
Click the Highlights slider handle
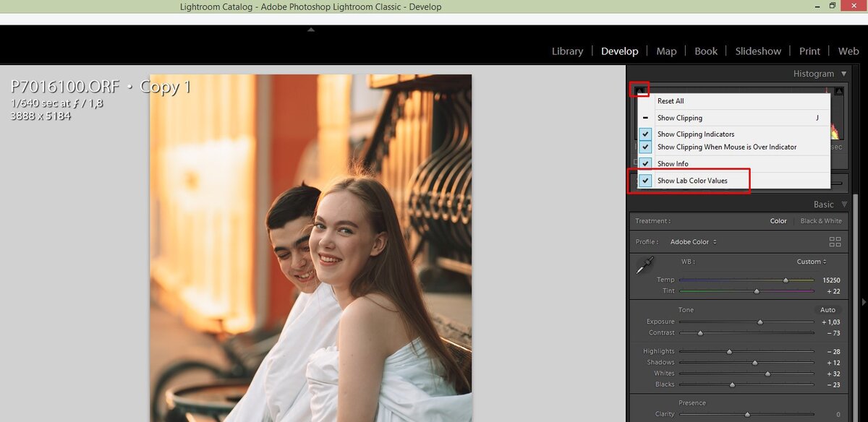[x=729, y=352]
